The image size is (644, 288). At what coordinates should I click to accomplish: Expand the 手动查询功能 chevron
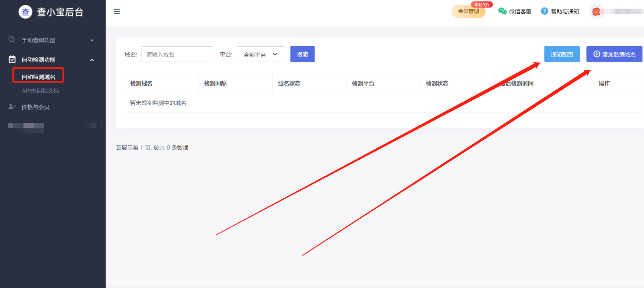(x=92, y=40)
